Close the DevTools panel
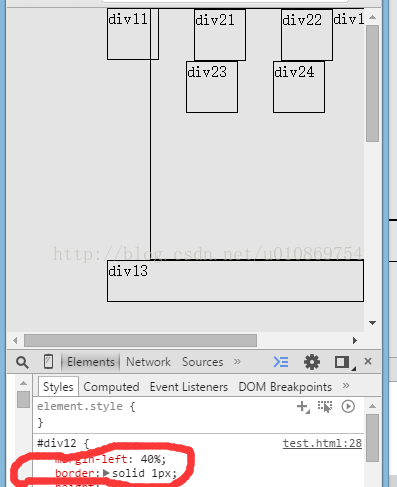The width and height of the screenshot is (397, 487). [368, 361]
